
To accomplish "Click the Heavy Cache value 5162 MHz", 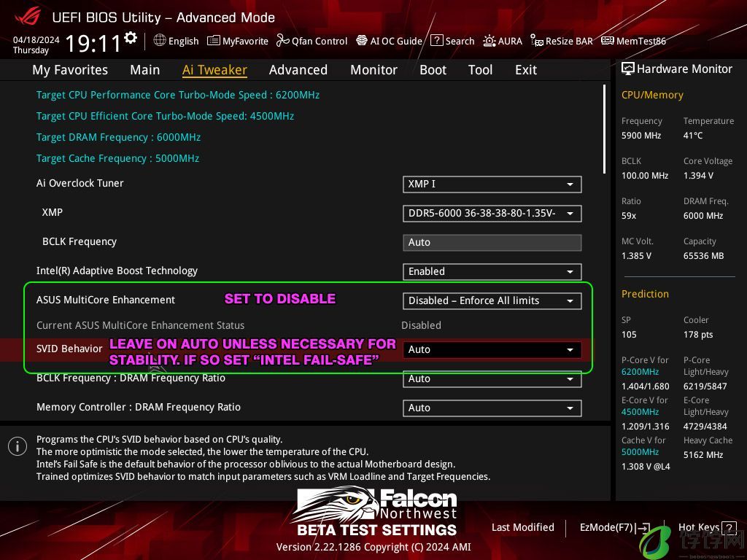I will 703,455.
